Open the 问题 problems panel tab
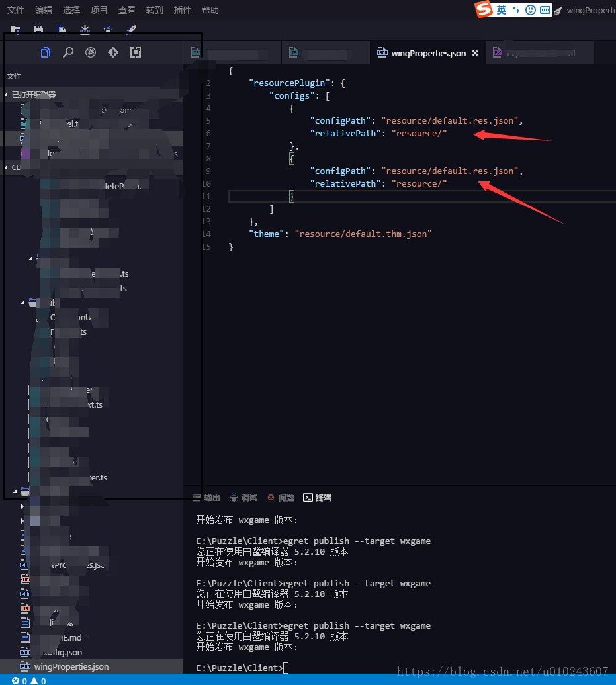 (281, 498)
